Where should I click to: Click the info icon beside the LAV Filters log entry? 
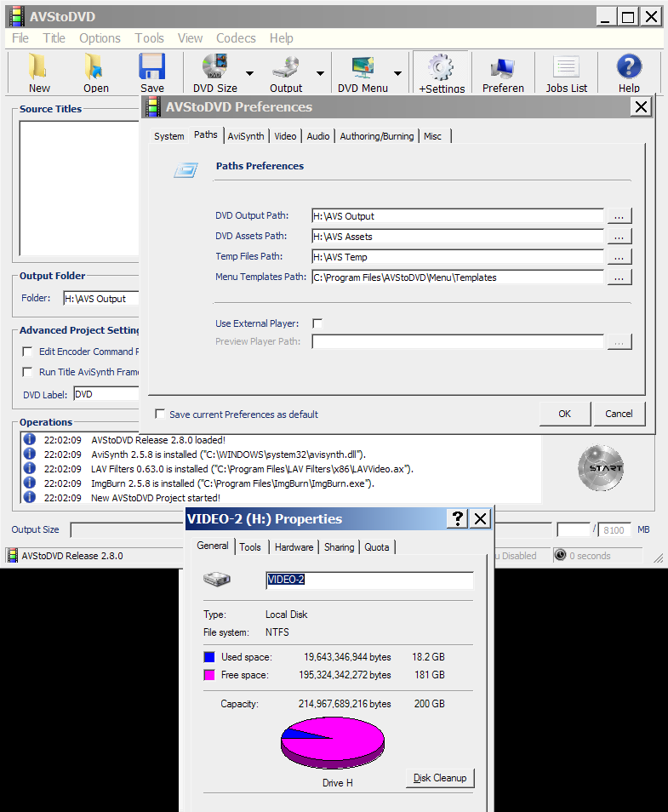pyautogui.click(x=30, y=468)
